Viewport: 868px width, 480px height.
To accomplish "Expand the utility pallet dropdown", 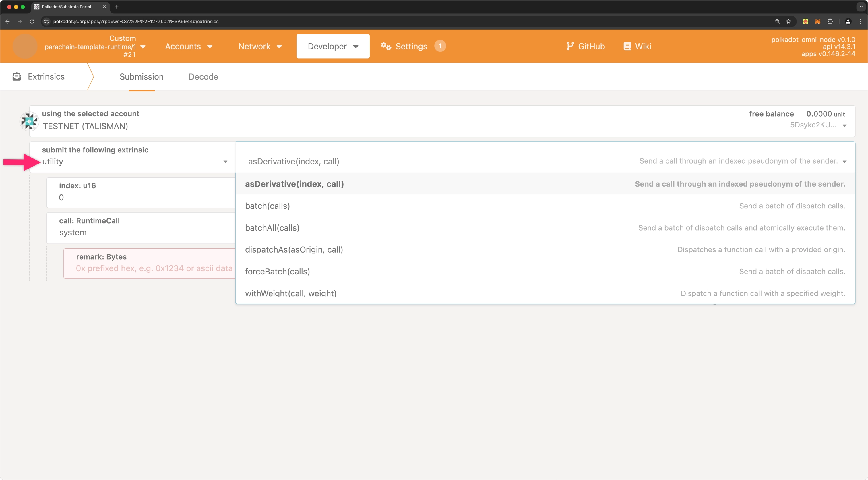I will pyautogui.click(x=225, y=162).
